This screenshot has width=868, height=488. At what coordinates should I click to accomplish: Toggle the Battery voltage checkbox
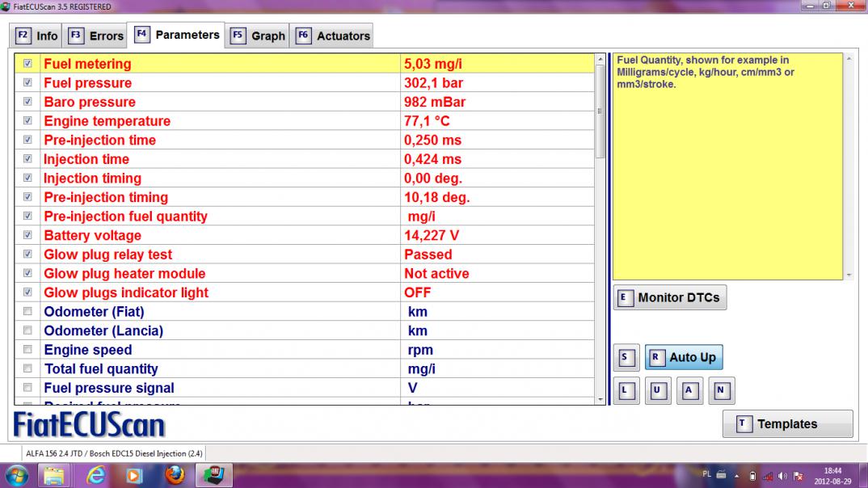click(27, 235)
